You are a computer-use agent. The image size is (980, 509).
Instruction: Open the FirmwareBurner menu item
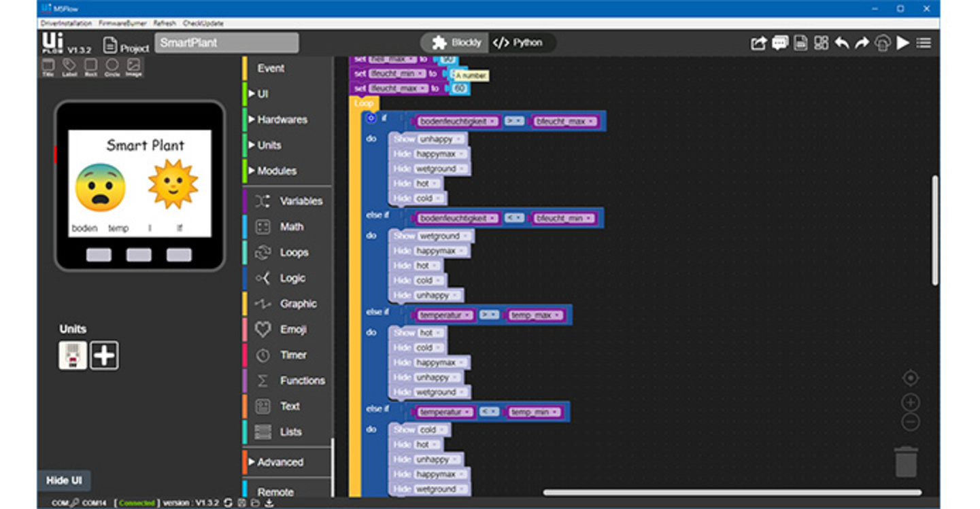tap(122, 23)
